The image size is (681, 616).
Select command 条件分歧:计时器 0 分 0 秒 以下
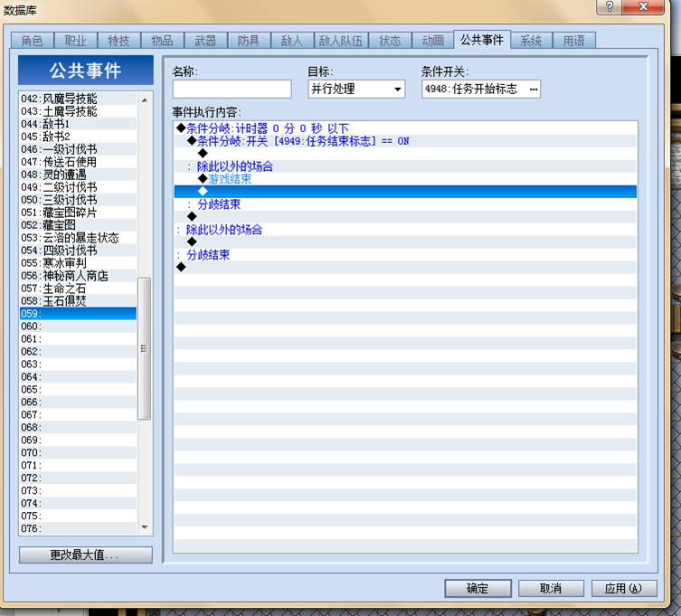pos(406,128)
